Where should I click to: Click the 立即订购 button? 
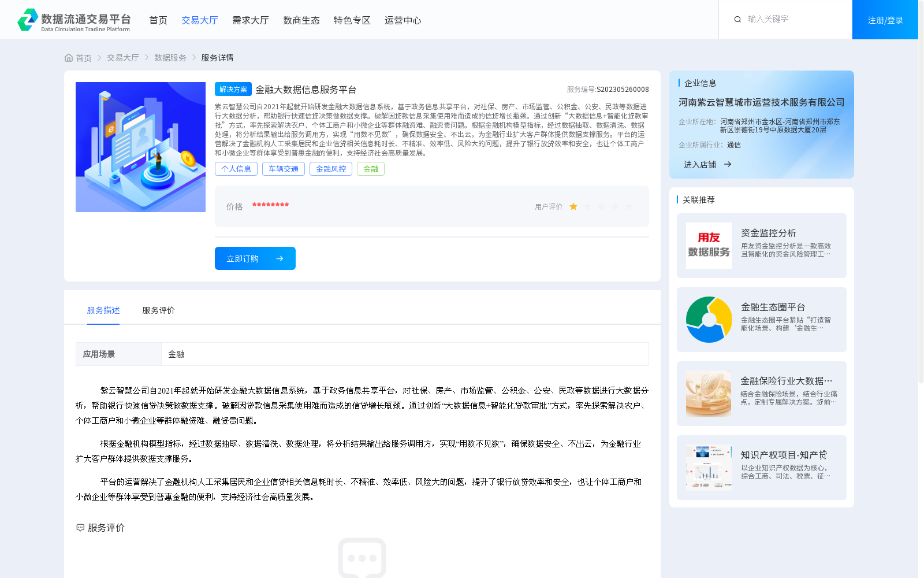pos(255,258)
